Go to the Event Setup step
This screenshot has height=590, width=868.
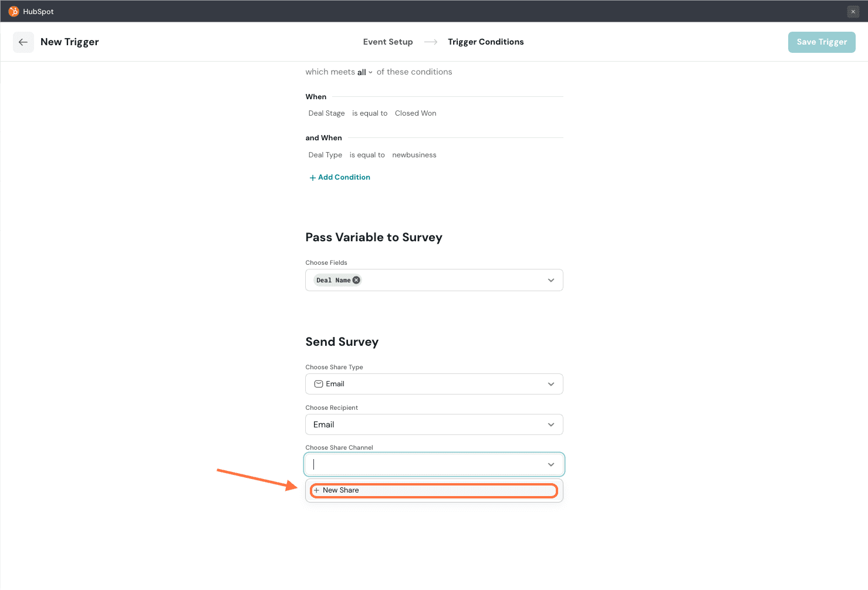[x=387, y=42]
